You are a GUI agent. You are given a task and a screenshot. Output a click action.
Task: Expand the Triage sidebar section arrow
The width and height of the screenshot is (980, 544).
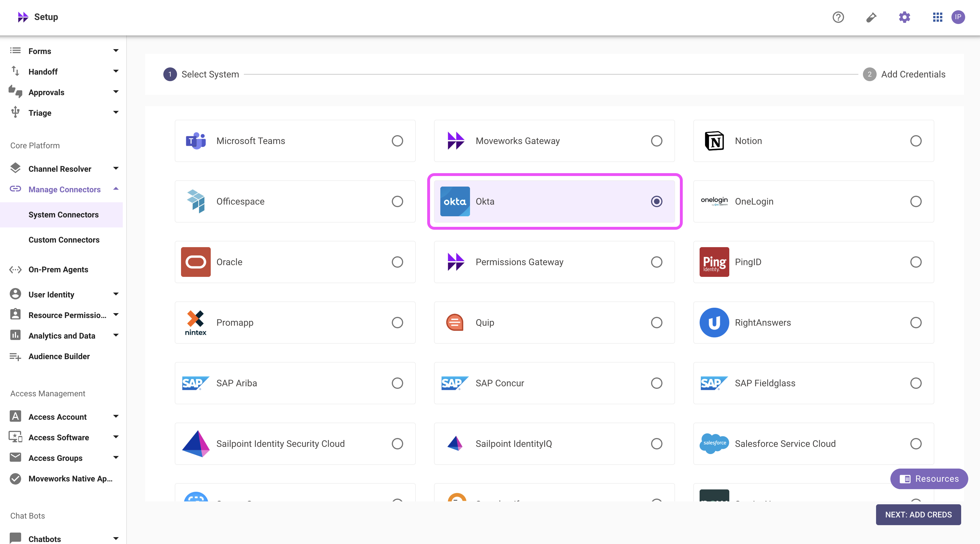click(116, 112)
